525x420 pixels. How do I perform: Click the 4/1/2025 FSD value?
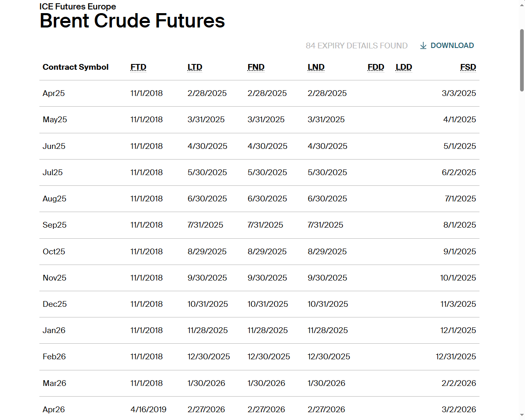pos(459,119)
